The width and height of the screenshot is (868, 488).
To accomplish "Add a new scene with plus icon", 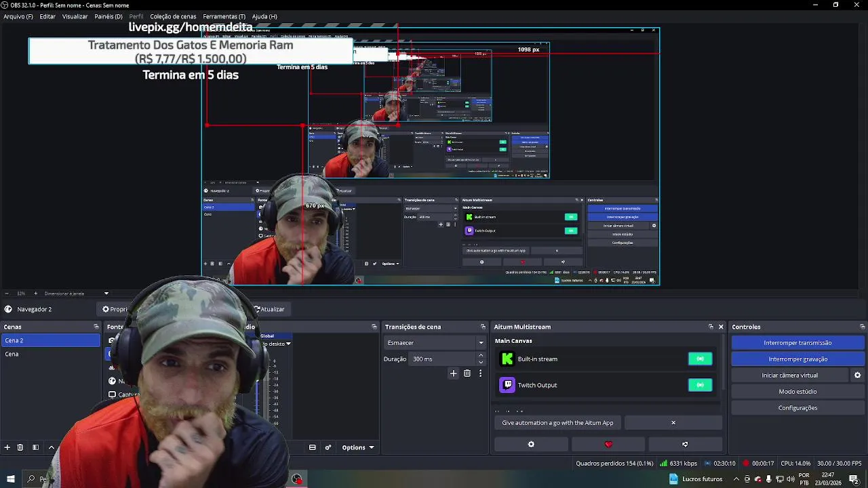I will (x=7, y=447).
